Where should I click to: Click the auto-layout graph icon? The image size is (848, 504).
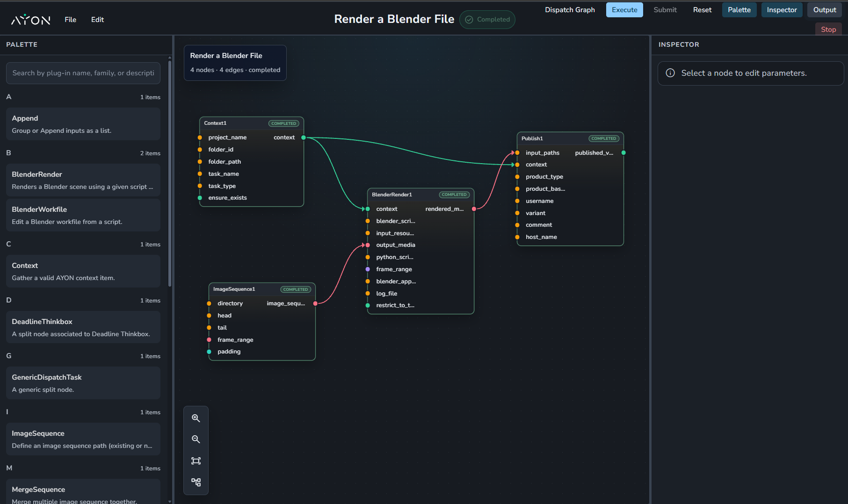(x=196, y=482)
